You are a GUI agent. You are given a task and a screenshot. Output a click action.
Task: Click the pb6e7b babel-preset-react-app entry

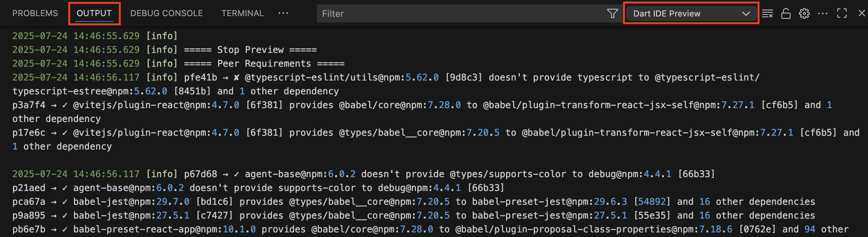click(x=345, y=229)
